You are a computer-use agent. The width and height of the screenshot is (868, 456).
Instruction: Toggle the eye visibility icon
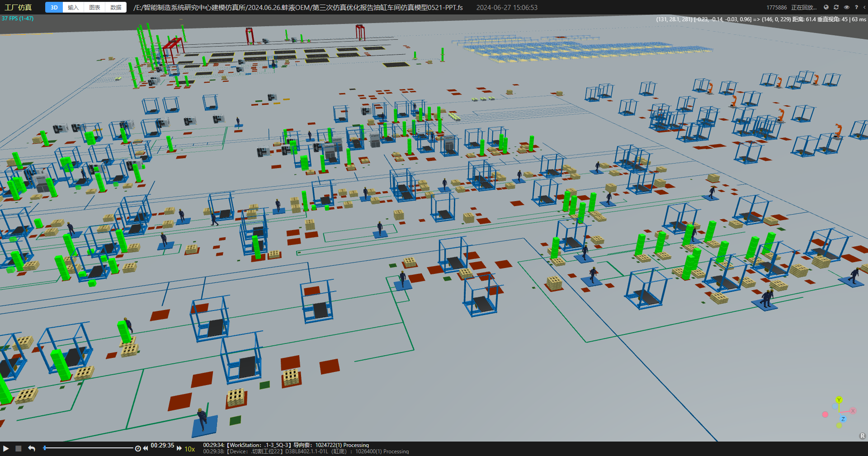(x=846, y=7)
